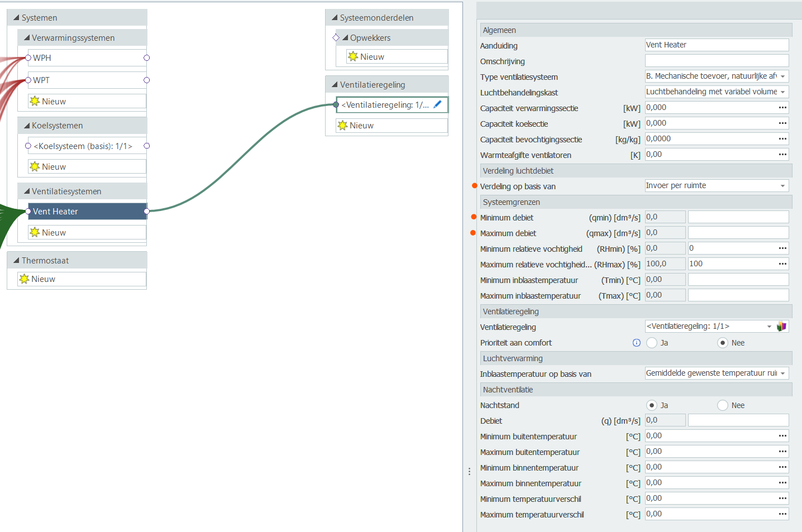Click the ellipsis for Maximum relatieve vochtigheid
The width and height of the screenshot is (802, 532).
782,264
